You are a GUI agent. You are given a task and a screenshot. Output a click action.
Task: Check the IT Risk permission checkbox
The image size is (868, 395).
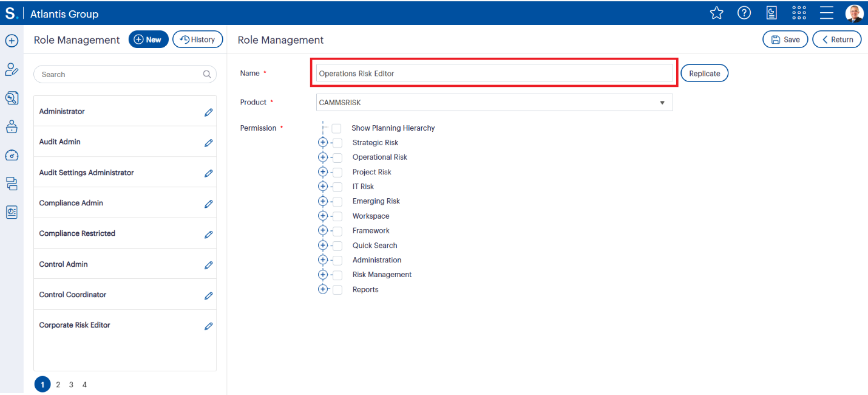point(337,187)
